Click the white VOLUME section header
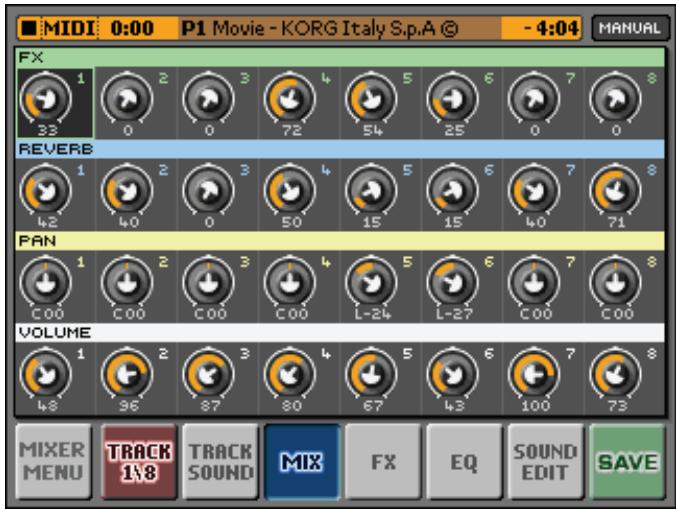Screen dimensions: 676x509 tap(340, 333)
